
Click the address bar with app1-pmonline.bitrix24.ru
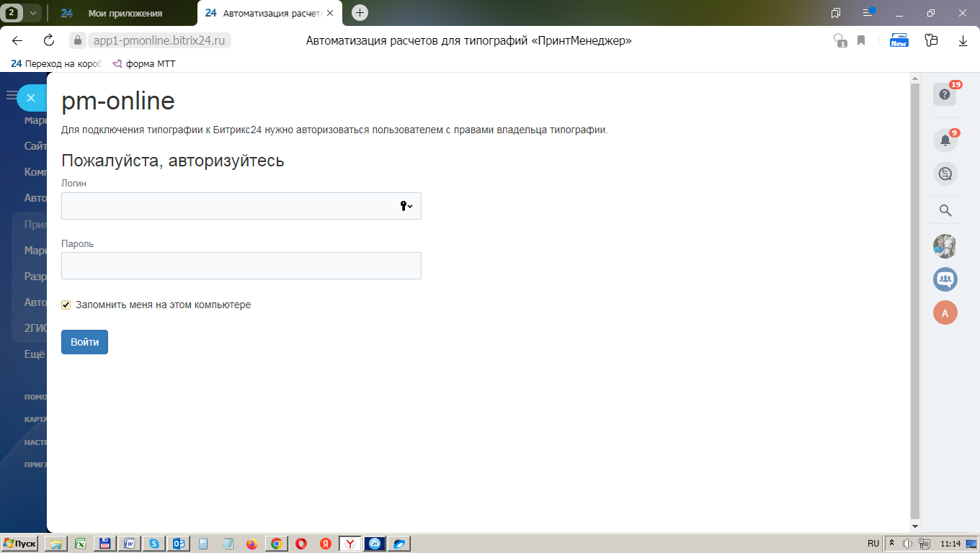159,41
